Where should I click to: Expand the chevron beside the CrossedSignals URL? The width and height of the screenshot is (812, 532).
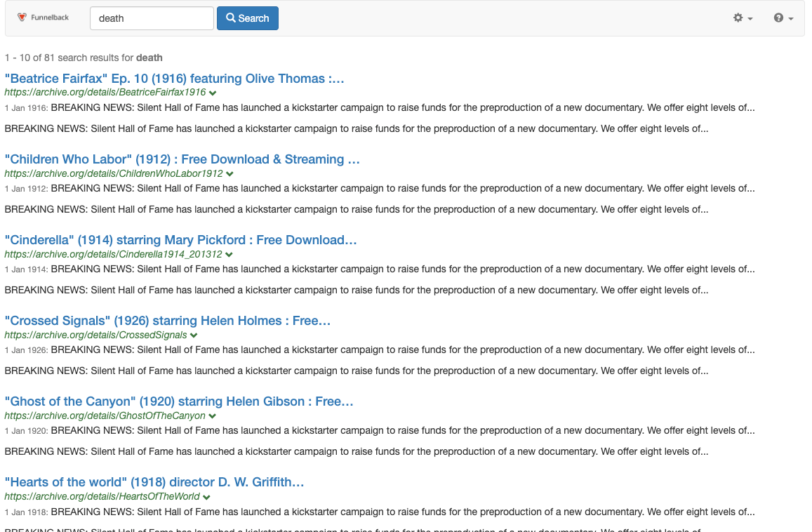[x=194, y=335]
